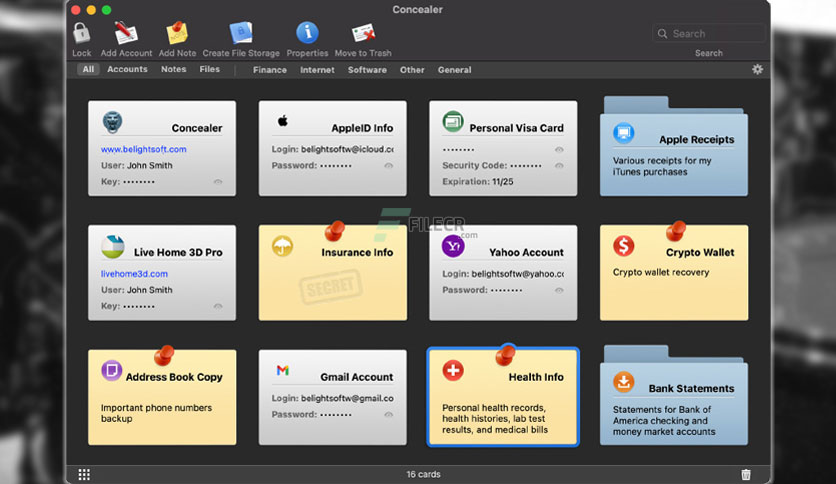Reveal the Visa Security Code
Viewport: 836px width, 484px height.
(x=559, y=166)
